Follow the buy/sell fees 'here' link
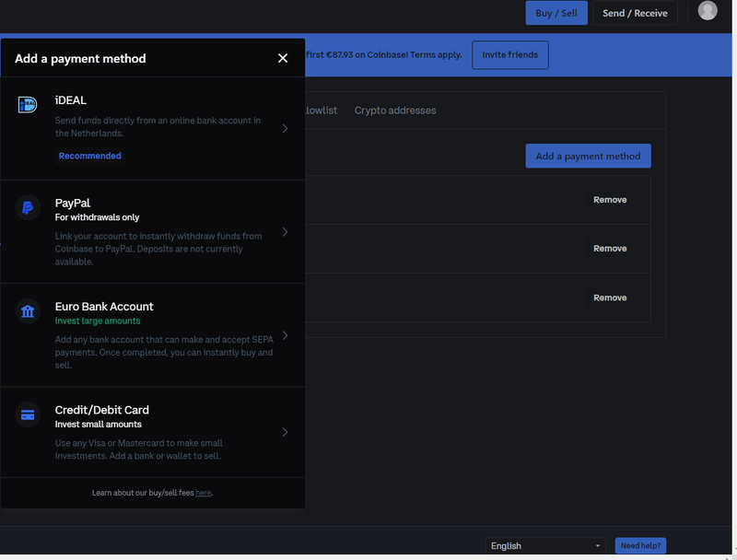This screenshot has height=560, width=737. 203,493
